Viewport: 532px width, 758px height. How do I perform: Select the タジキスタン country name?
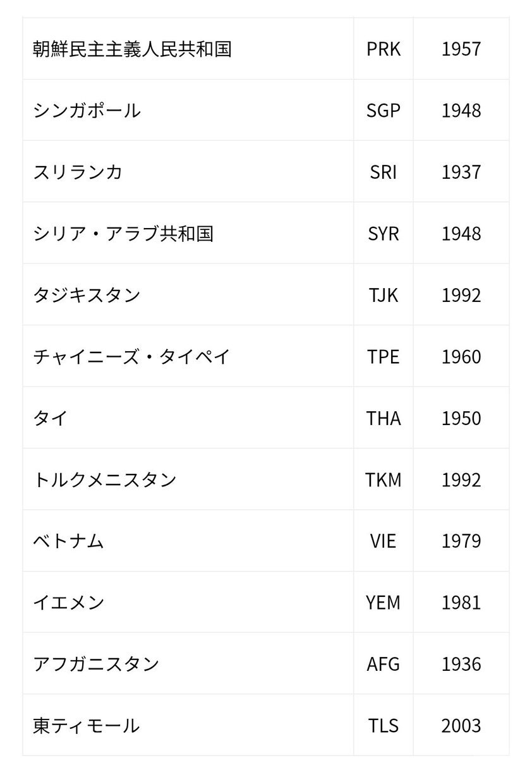(x=87, y=295)
